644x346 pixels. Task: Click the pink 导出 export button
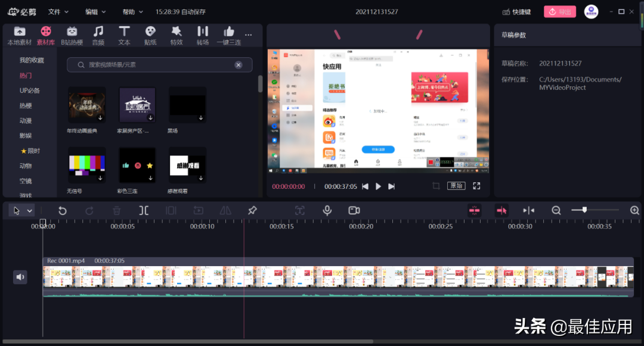coord(560,12)
